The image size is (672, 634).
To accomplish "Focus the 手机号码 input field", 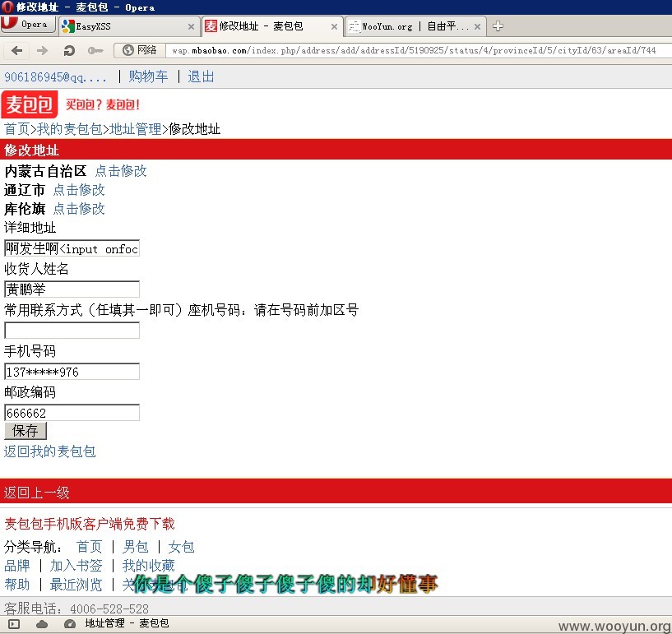I will 72,372.
